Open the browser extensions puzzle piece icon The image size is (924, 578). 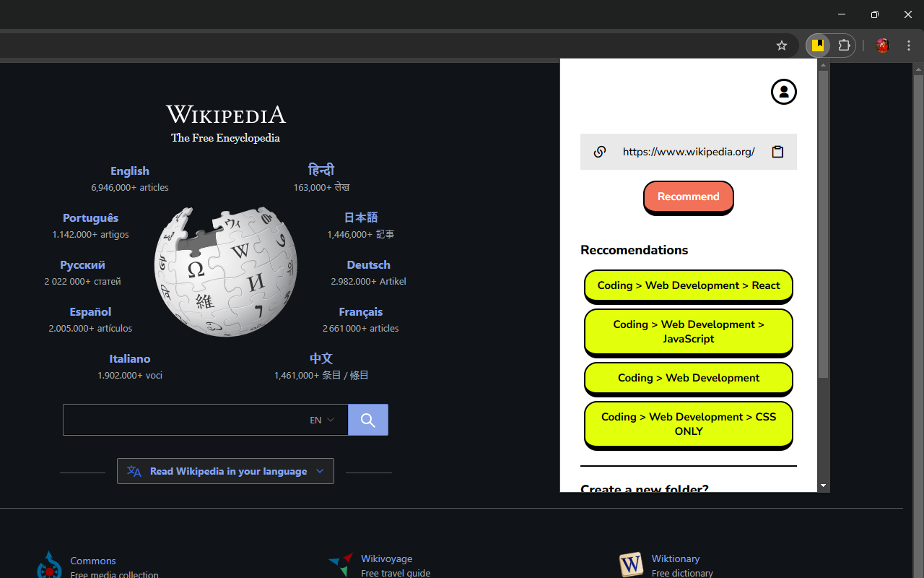coord(844,45)
